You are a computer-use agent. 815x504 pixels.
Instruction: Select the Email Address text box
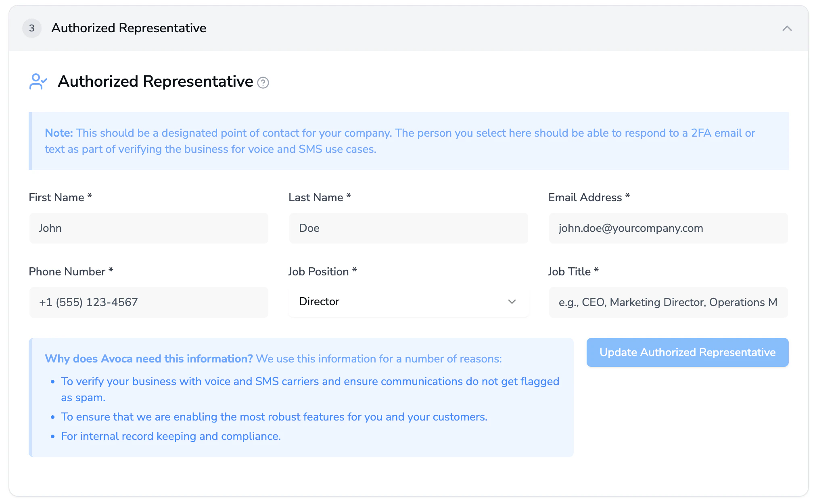(668, 228)
